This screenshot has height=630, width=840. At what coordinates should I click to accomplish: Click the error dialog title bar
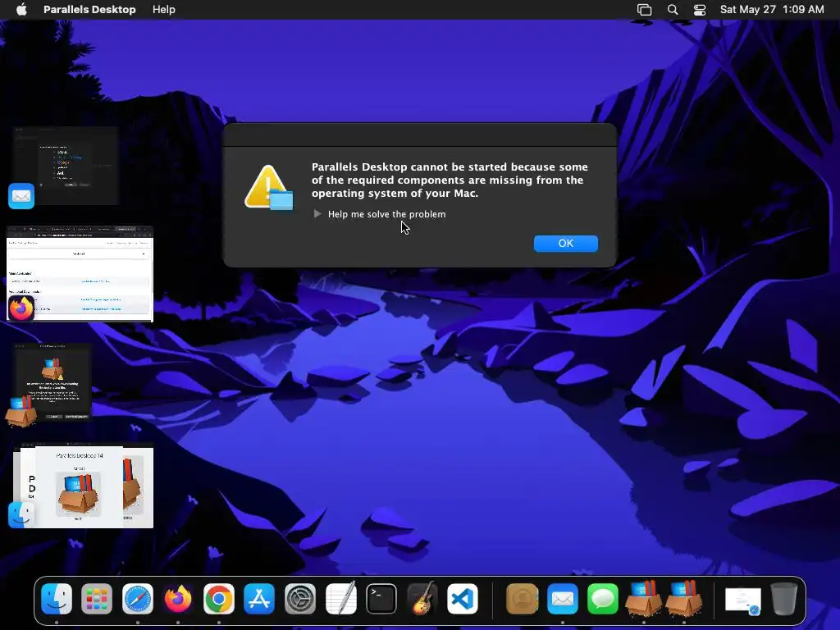tap(420, 135)
